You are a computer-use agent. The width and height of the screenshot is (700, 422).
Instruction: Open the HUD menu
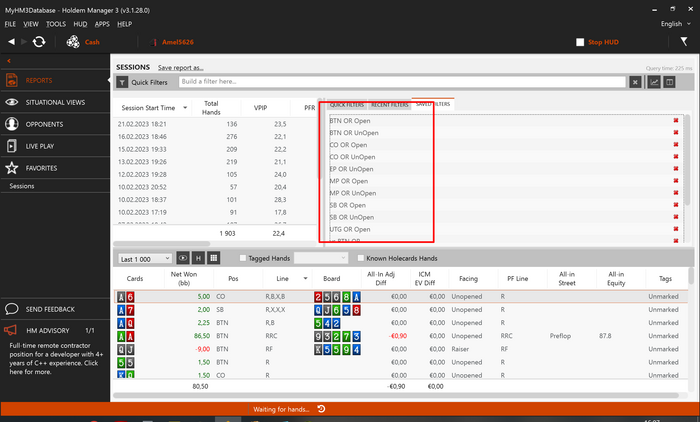pyautogui.click(x=80, y=24)
